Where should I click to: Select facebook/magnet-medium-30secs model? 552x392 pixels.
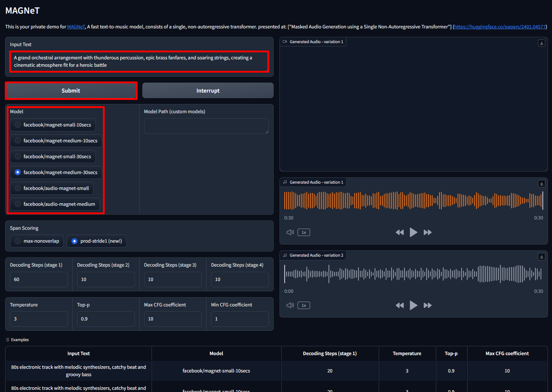click(x=56, y=172)
